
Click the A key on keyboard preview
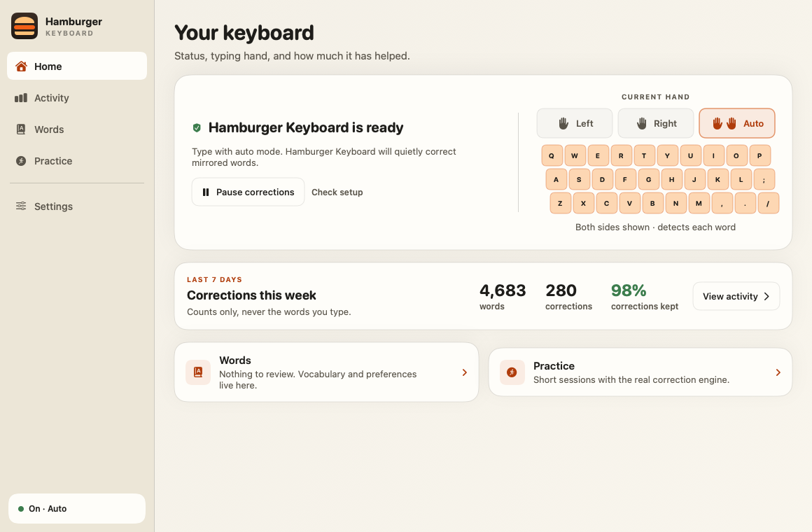click(556, 179)
